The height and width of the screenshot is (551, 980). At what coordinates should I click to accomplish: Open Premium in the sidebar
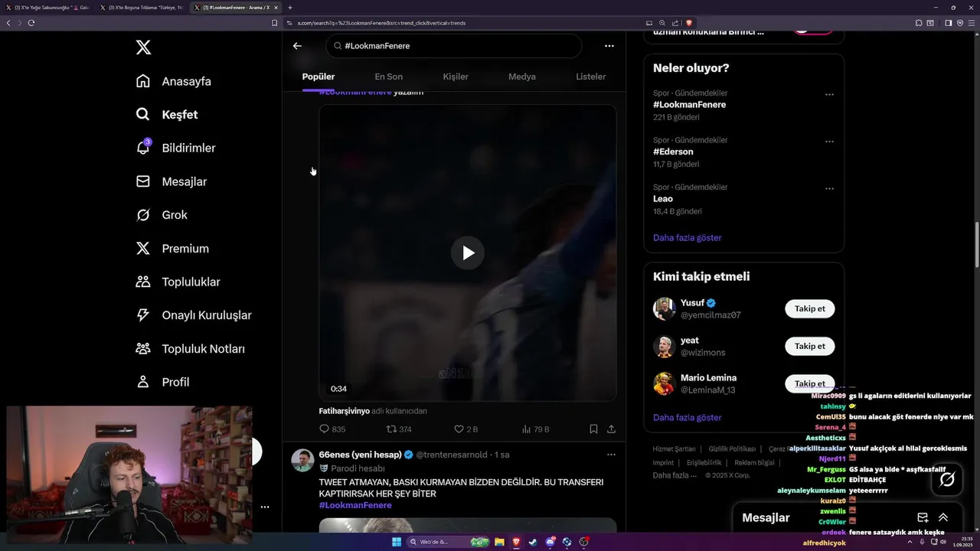172,249
